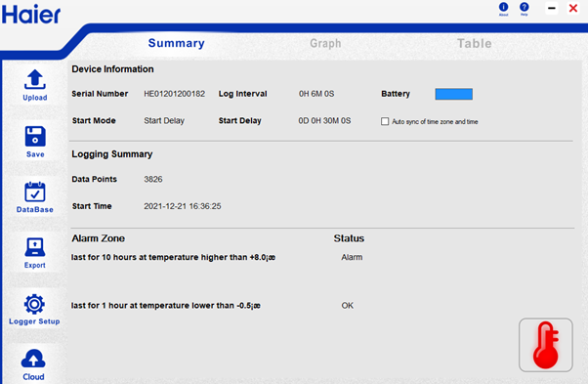Click the blue Battery level indicator
Image resolution: width=588 pixels, height=384 pixels.
(454, 94)
